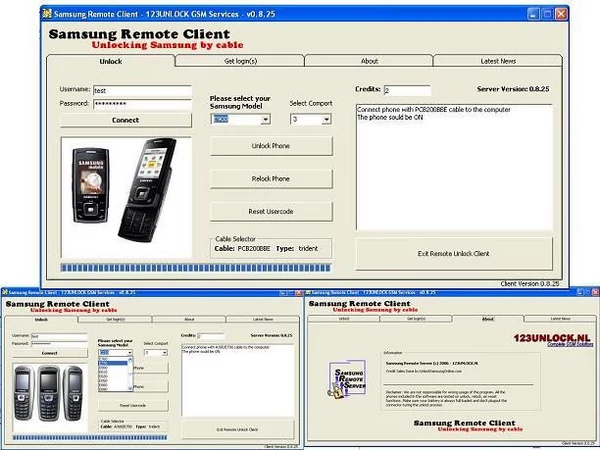This screenshot has height=450, width=600.
Task: Maximize the main Samsung Remote Client window
Action: tap(547, 14)
